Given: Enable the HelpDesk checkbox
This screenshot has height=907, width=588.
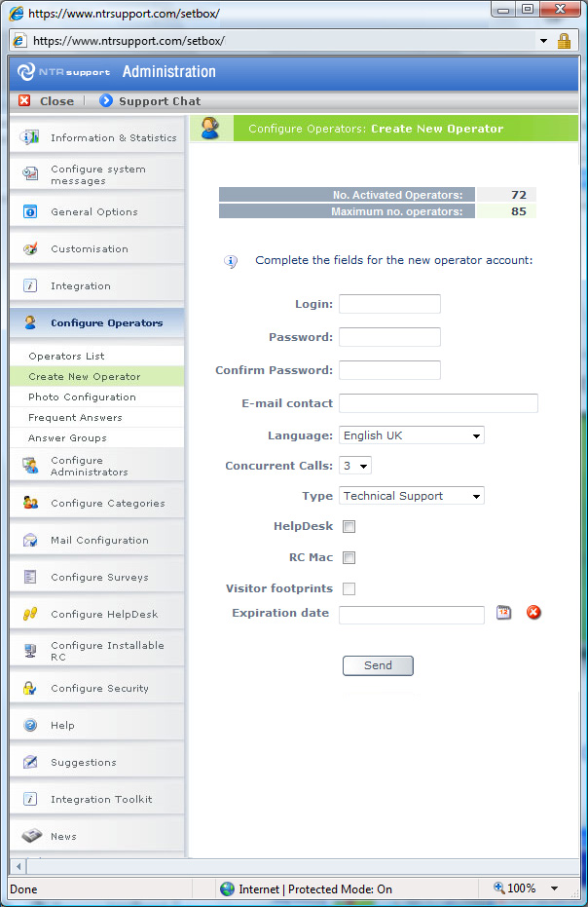Looking at the screenshot, I should click(349, 526).
